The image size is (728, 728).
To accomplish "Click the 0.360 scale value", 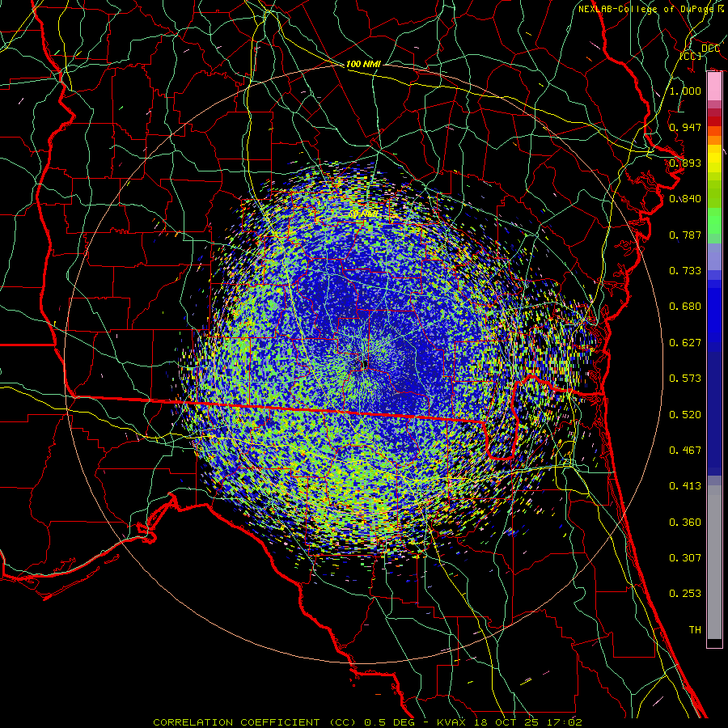I will (x=685, y=522).
